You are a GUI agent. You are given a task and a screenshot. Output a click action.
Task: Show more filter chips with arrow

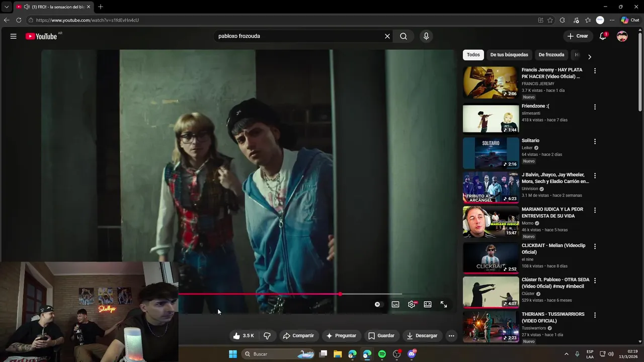tap(589, 56)
